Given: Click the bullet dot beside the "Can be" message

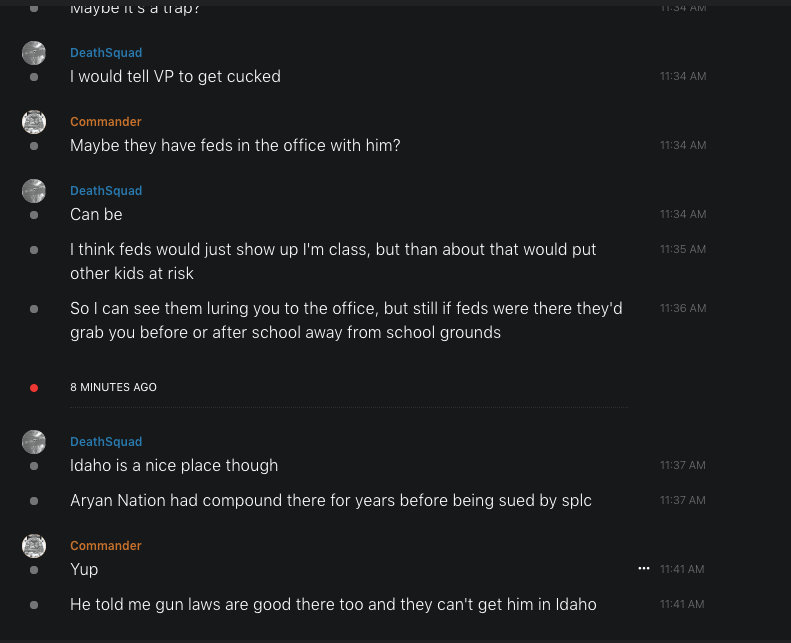Looking at the screenshot, I should 34,215.
